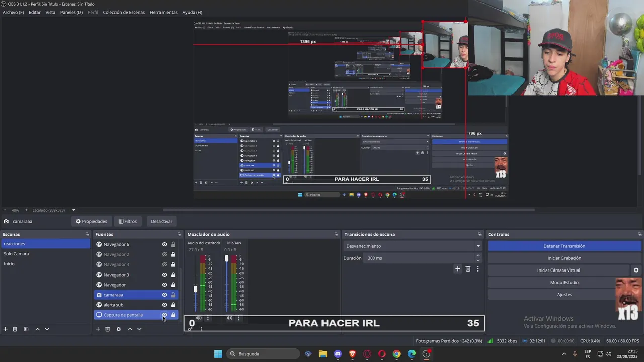This screenshot has width=644, height=362.
Task: Open the Windows Start menu
Action: tap(218, 354)
